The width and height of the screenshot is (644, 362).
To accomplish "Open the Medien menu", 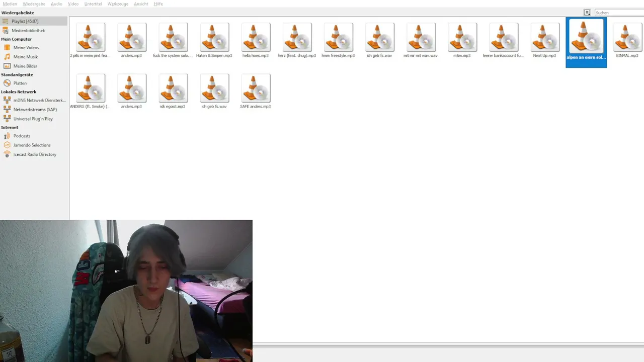I will point(10,4).
